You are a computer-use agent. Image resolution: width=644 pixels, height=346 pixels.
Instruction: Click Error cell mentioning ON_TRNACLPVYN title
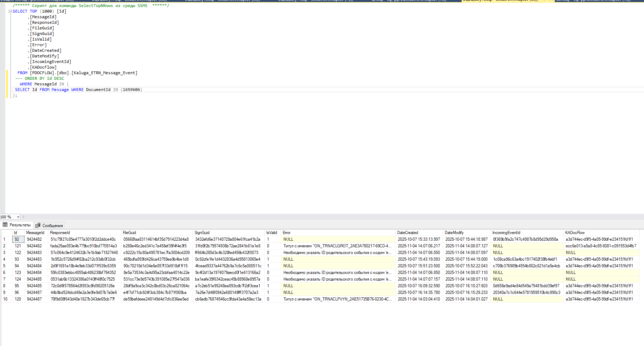pos(338,299)
